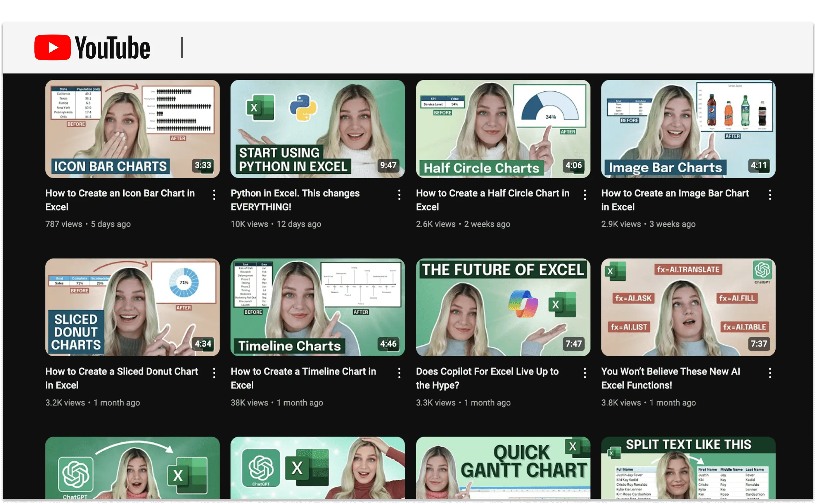
Task: Open the Half Circle Charts thumbnail
Action: pyautogui.click(x=503, y=129)
